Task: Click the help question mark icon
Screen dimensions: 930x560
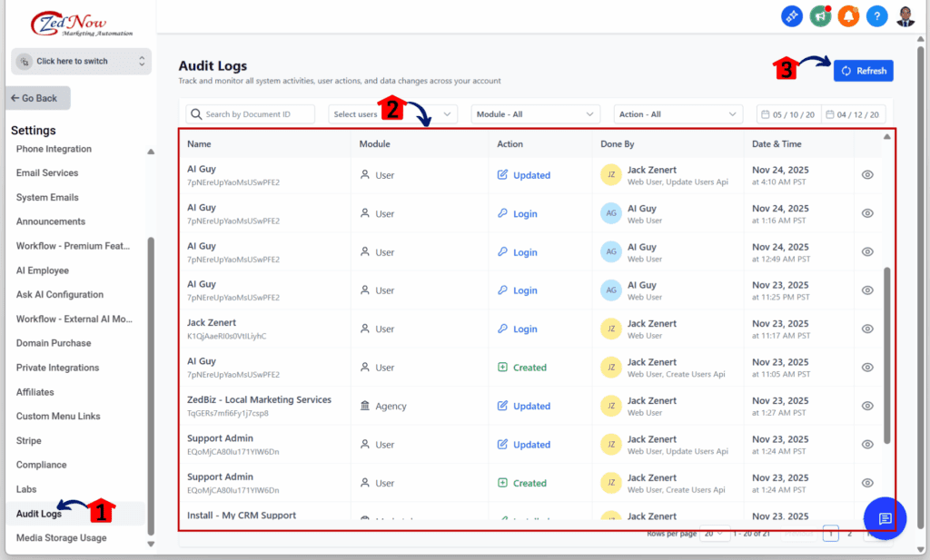Action: [876, 15]
